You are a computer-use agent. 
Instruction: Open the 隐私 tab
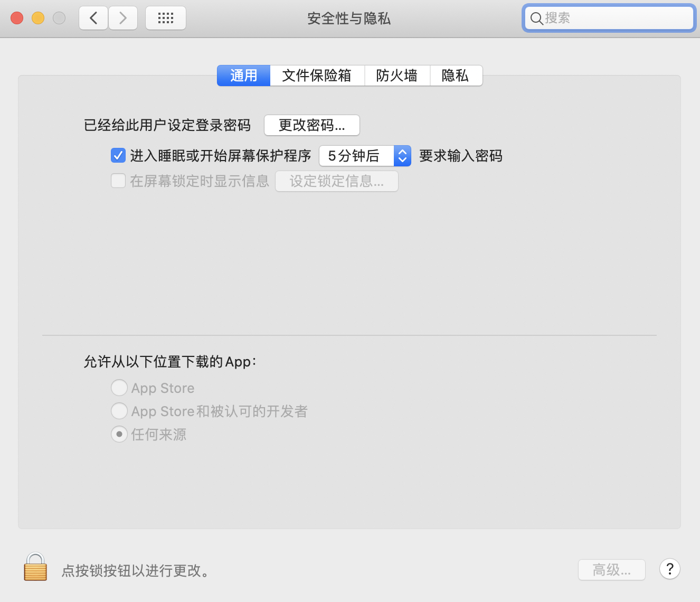[x=456, y=76]
